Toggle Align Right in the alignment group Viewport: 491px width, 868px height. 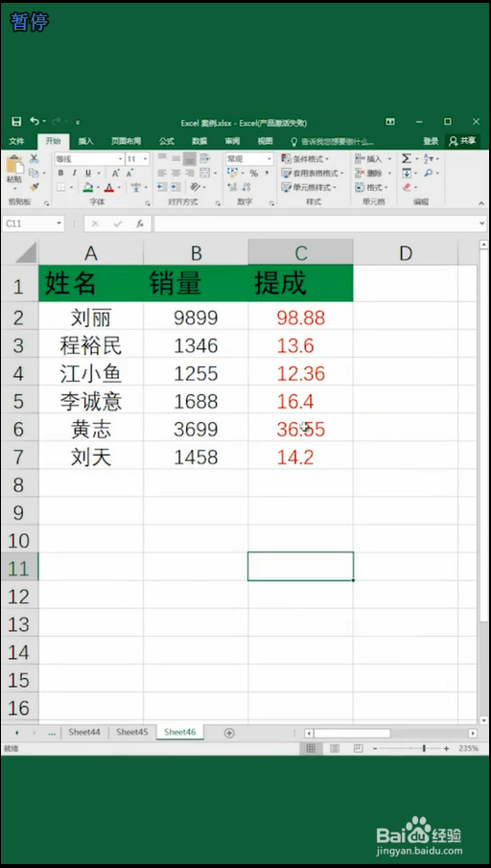tap(189, 173)
